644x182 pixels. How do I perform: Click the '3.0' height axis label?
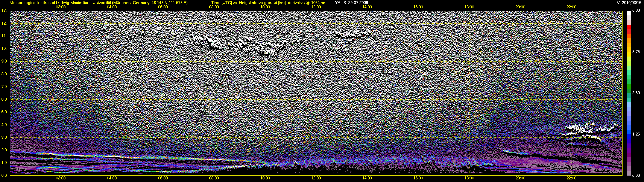coord(4,137)
